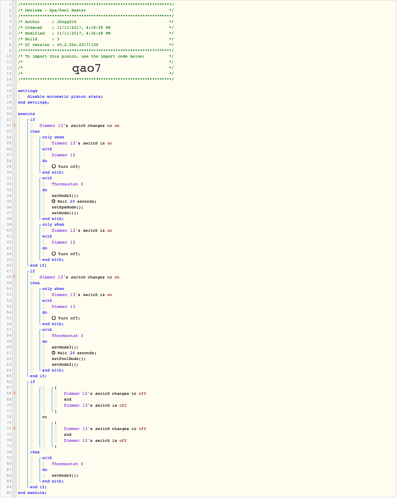Click 'Dimmer 12's switch is on' on line 40
The image size is (398, 500).
tap(82, 231)
